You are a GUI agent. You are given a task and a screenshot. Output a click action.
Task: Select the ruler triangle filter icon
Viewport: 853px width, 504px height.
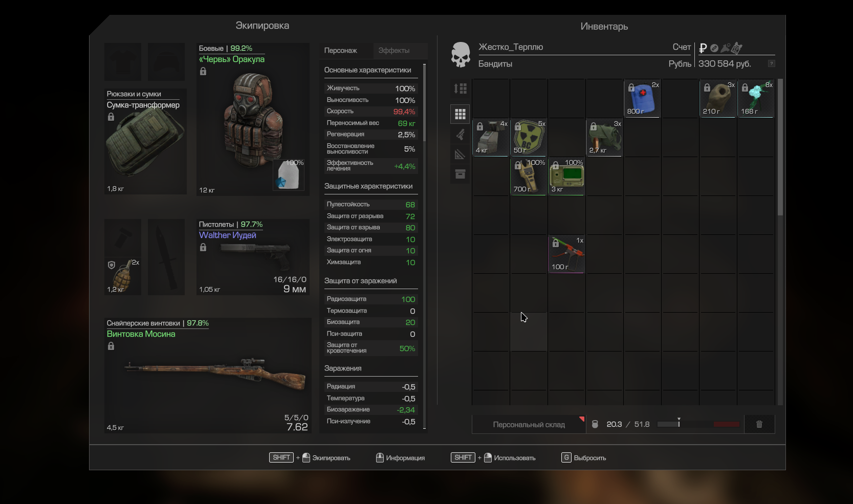pos(460,154)
